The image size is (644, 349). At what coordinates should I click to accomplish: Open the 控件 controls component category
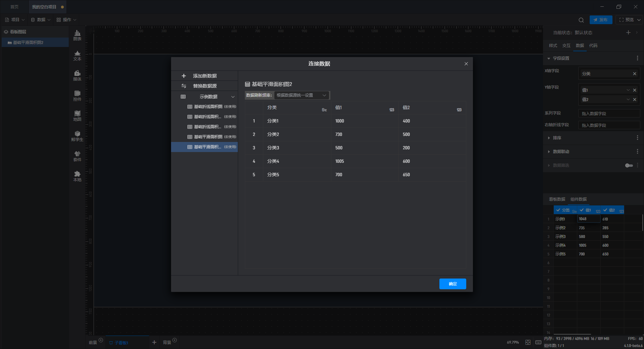click(x=77, y=96)
